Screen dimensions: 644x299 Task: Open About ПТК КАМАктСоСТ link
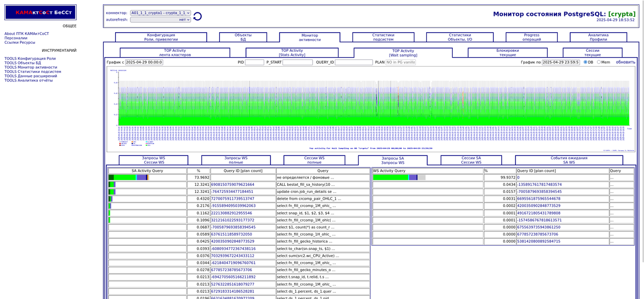tap(27, 34)
